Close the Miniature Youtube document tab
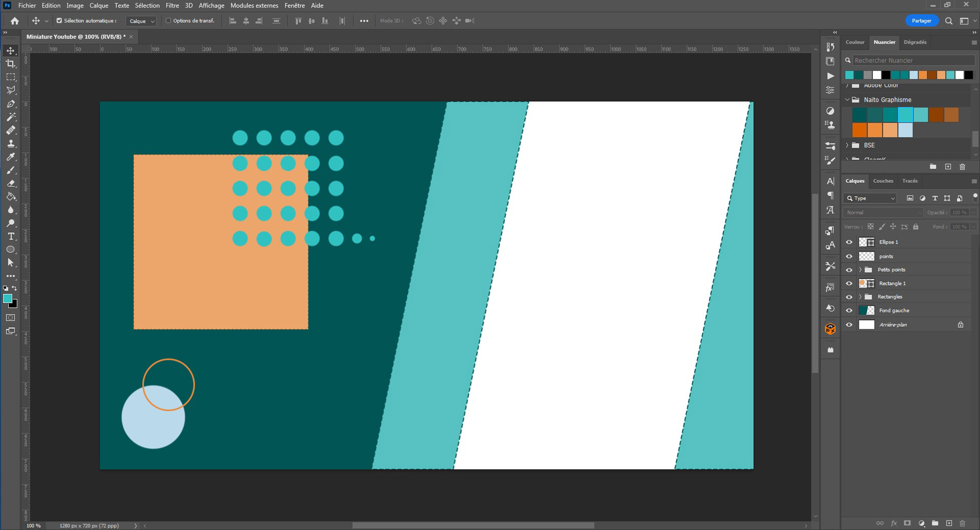Screen dimensions: 980x530 tap(131, 37)
